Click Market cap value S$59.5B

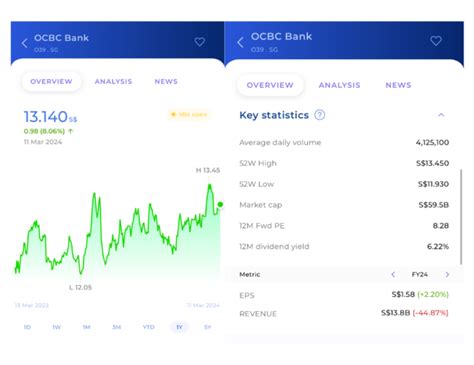coord(434,205)
